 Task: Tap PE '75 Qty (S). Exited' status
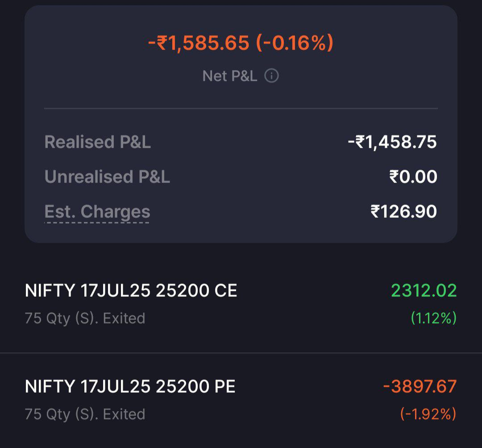click(x=85, y=414)
